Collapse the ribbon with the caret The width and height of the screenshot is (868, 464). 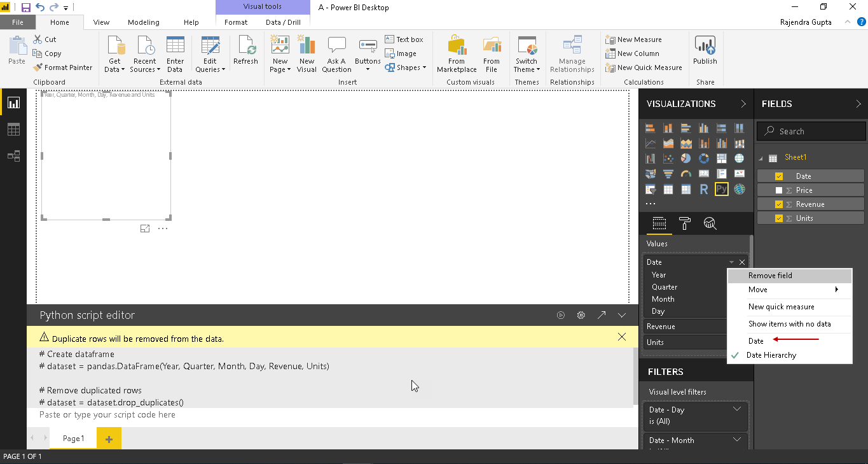[848, 22]
